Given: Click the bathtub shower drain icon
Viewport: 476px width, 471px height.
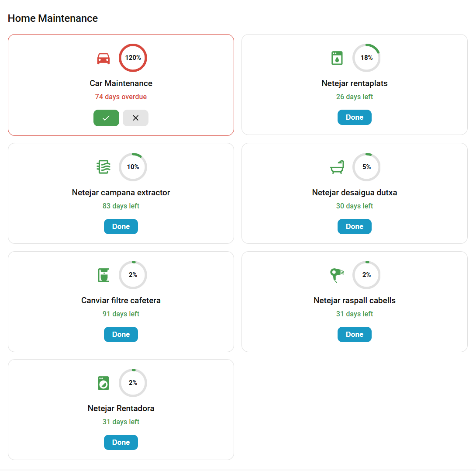Looking at the screenshot, I should tap(337, 167).
